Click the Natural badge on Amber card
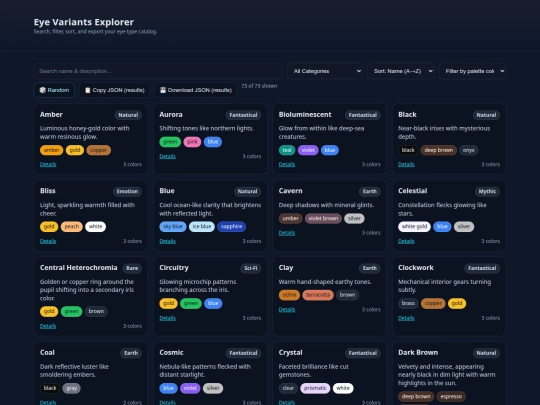The image size is (540, 405). point(128,115)
